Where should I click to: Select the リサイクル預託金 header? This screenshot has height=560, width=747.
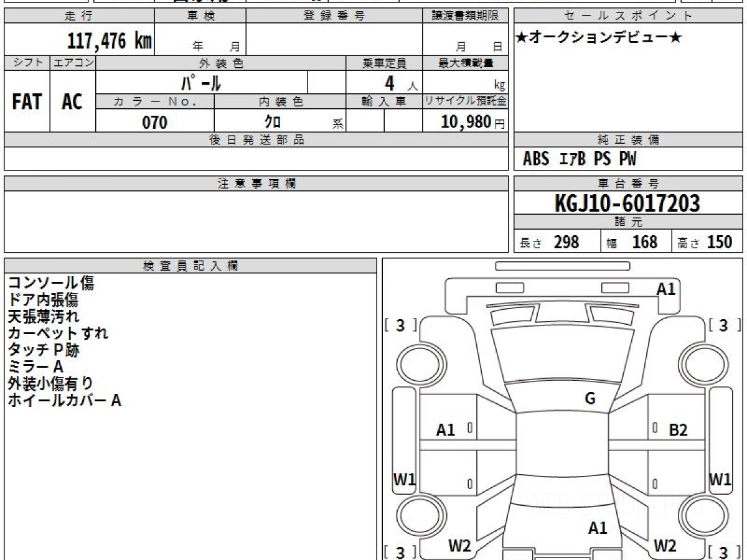click(x=465, y=101)
